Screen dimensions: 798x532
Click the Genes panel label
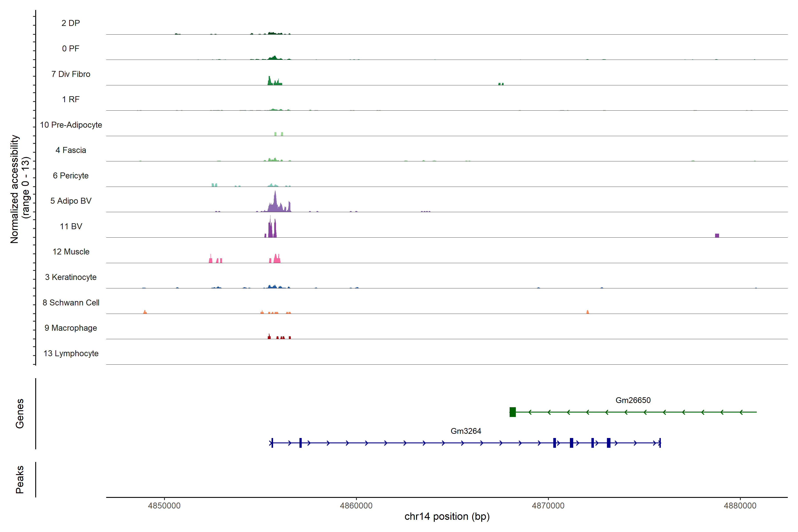20,413
